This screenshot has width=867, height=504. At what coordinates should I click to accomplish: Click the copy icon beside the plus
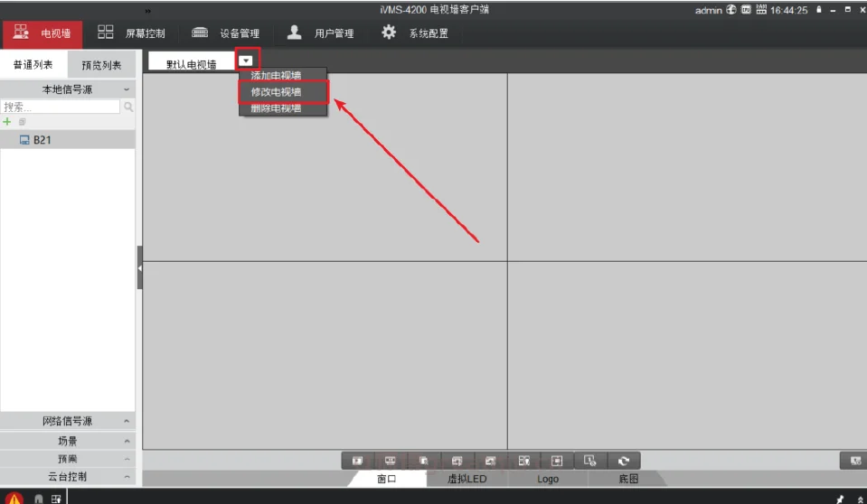(x=23, y=121)
